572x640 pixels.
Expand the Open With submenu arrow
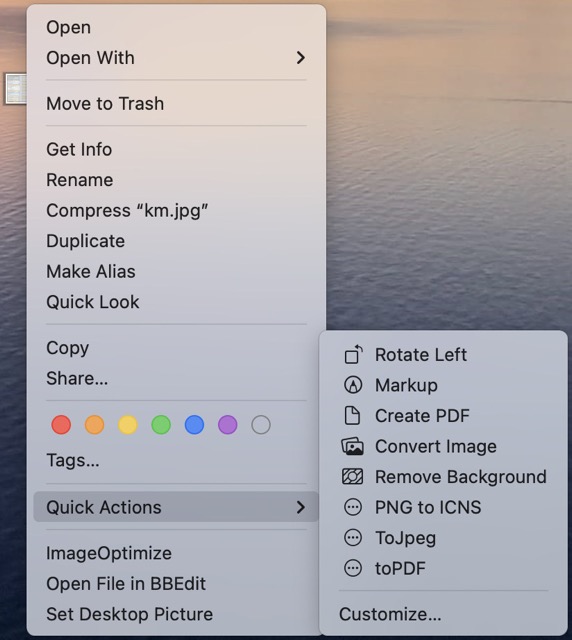coord(301,58)
